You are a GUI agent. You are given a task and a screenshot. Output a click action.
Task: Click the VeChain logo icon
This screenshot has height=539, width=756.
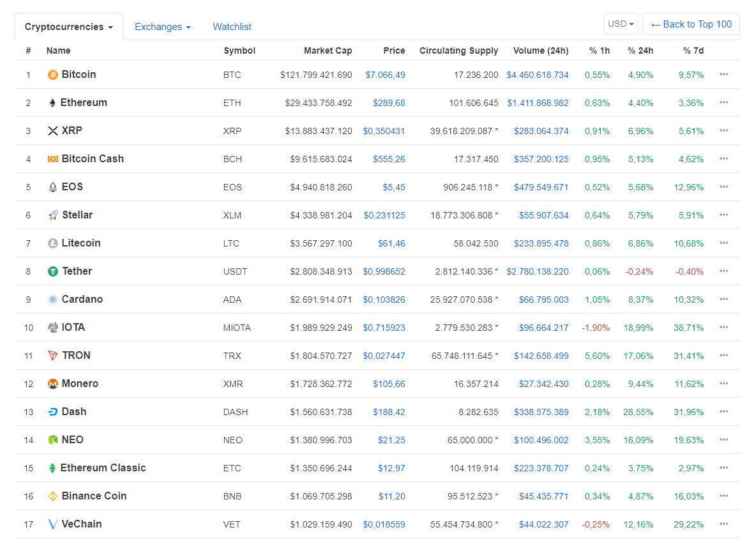point(52,524)
